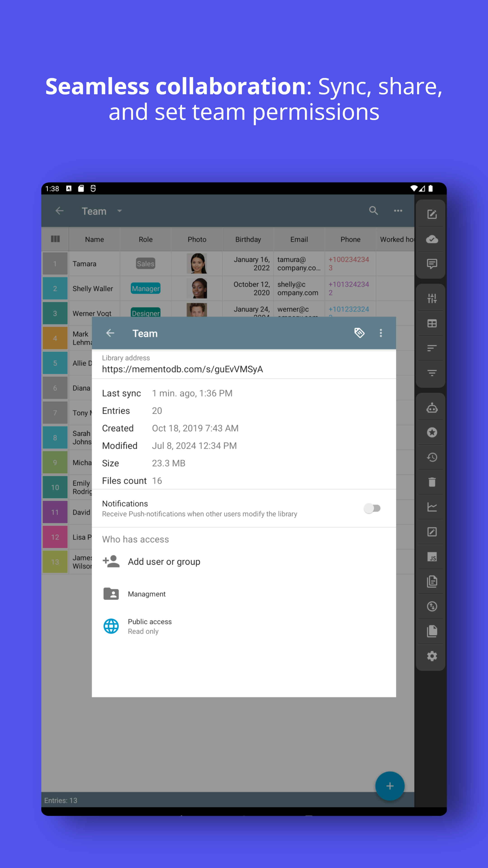Open the filter icon in sidebar
This screenshot has width=488, height=868.
tap(432, 373)
